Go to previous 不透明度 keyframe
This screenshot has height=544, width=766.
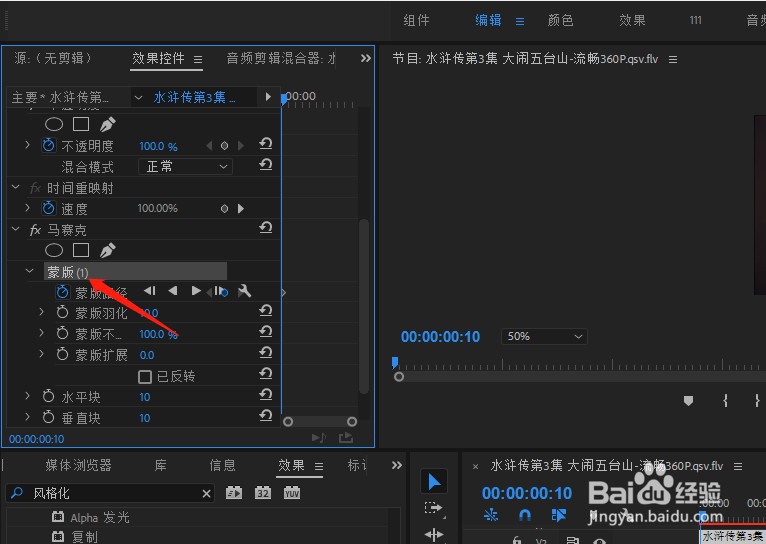pyautogui.click(x=209, y=146)
